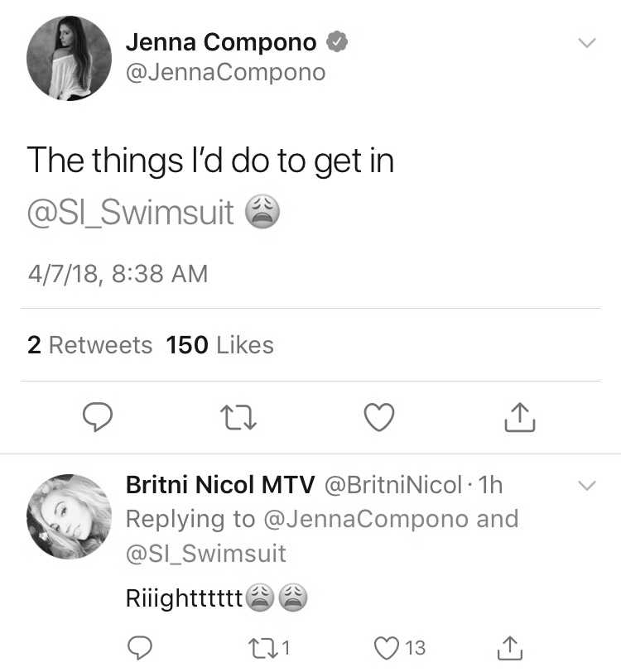Viewport: 621px width, 672px height.
Task: Open the verified badge next to Jenna Compono
Action: click(337, 42)
